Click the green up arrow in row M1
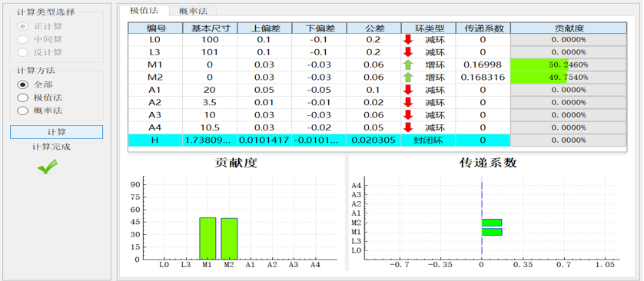 pyautogui.click(x=408, y=64)
